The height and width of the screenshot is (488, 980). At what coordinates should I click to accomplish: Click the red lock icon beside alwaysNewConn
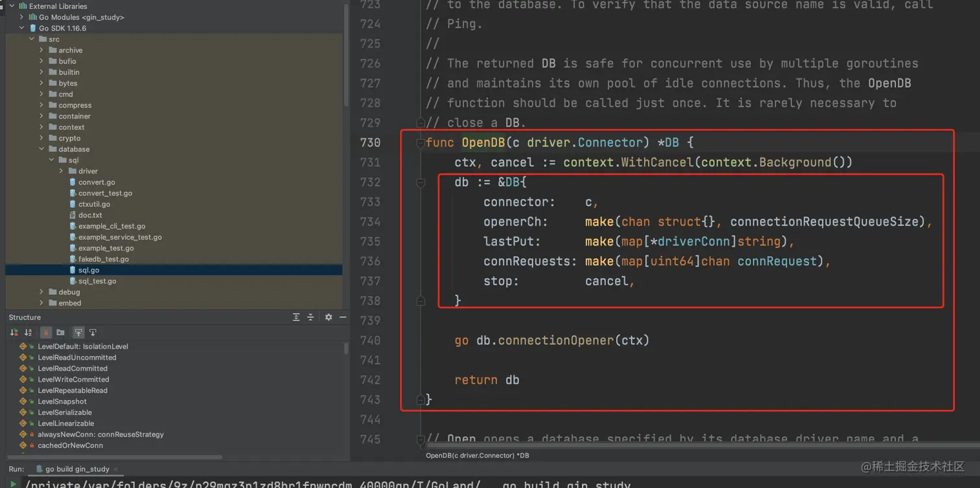[32, 435]
